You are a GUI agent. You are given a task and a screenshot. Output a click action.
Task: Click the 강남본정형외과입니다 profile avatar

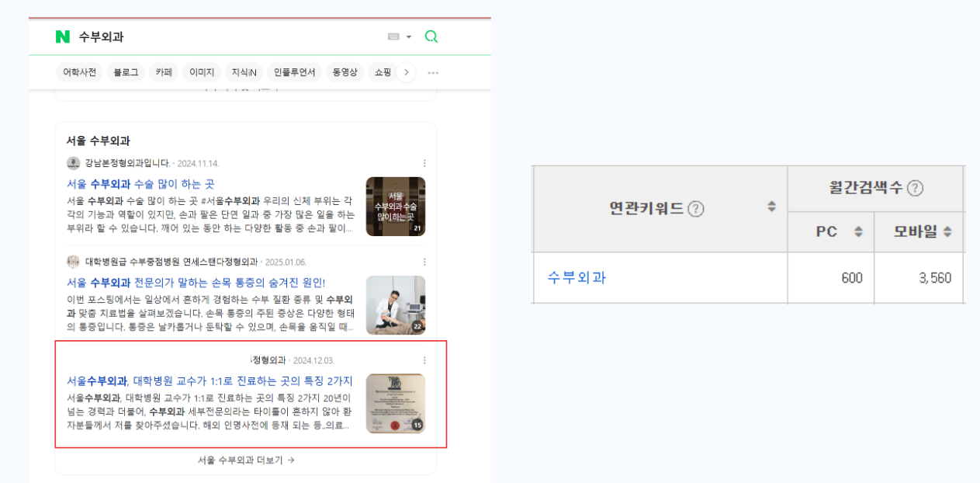coord(74,163)
